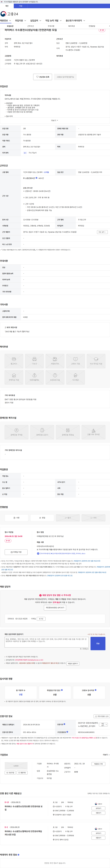Click 새창보기 for the 평택모곡 posting
110x868 pixels.
point(98,838)
